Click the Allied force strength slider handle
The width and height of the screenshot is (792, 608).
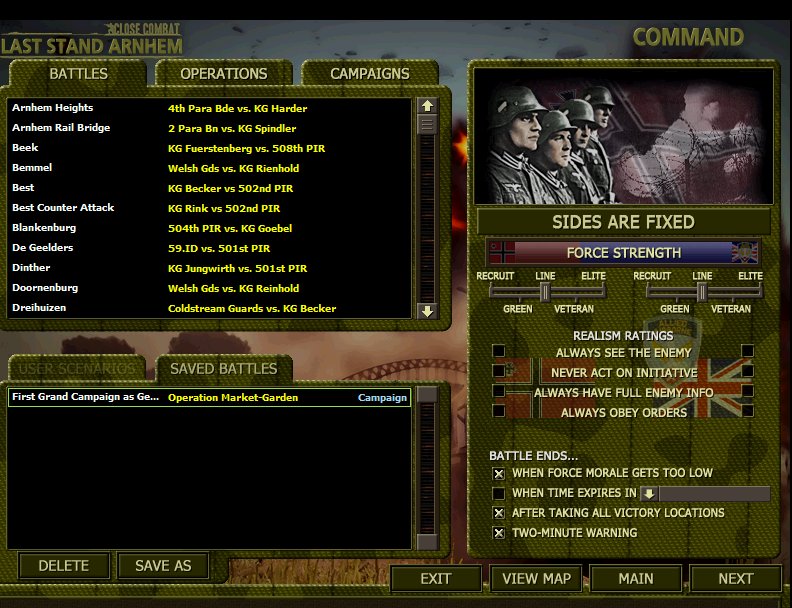click(x=702, y=292)
